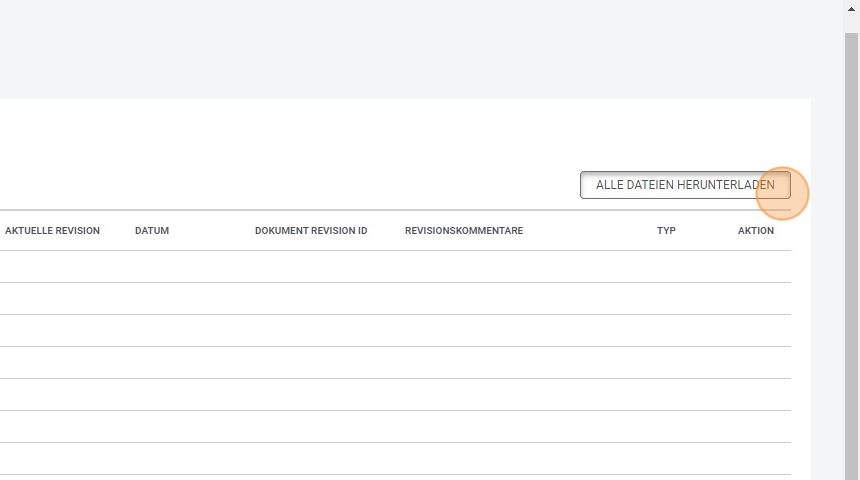Select the fifth row's Revisionskommentare cell
The height and width of the screenshot is (480, 860).
(x=464, y=395)
